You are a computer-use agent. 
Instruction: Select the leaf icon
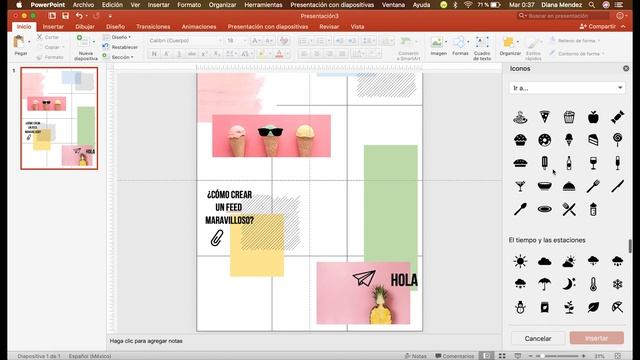[593, 307]
